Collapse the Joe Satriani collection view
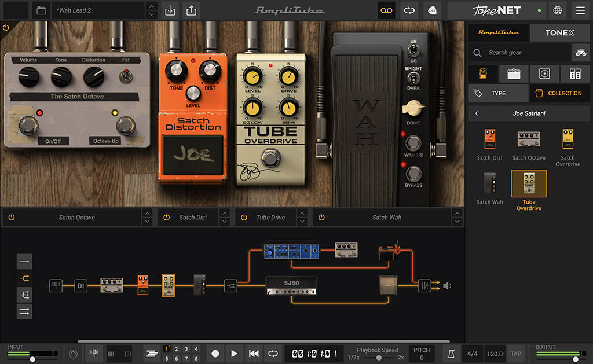This screenshot has height=364, width=593. coord(477,113)
